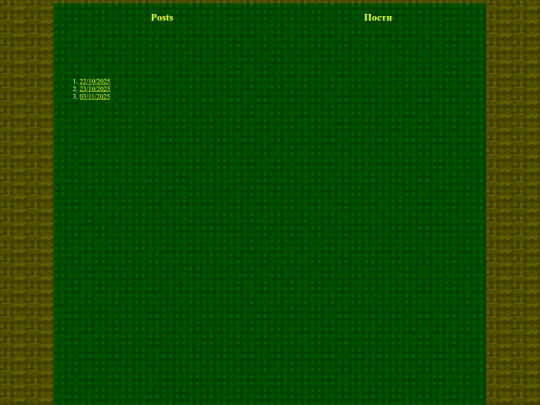Screen dimensions: 540x405
Task: Click the Cyrillic 'Пости' heading
Action: click(x=378, y=18)
